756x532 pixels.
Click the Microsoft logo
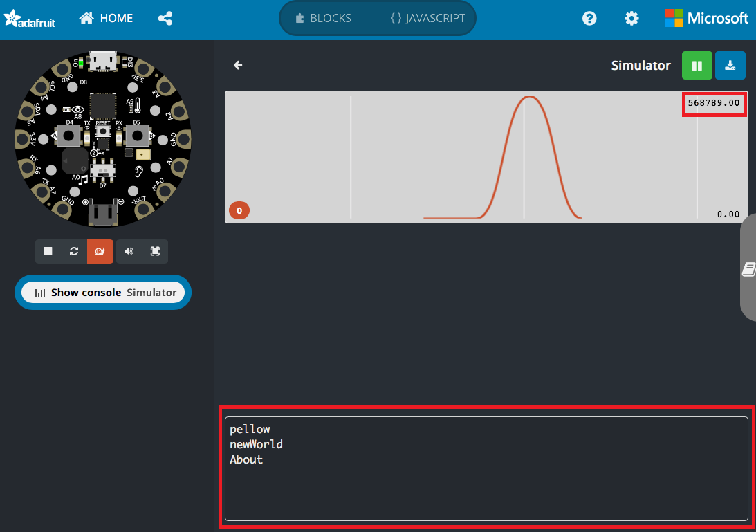[706, 18]
